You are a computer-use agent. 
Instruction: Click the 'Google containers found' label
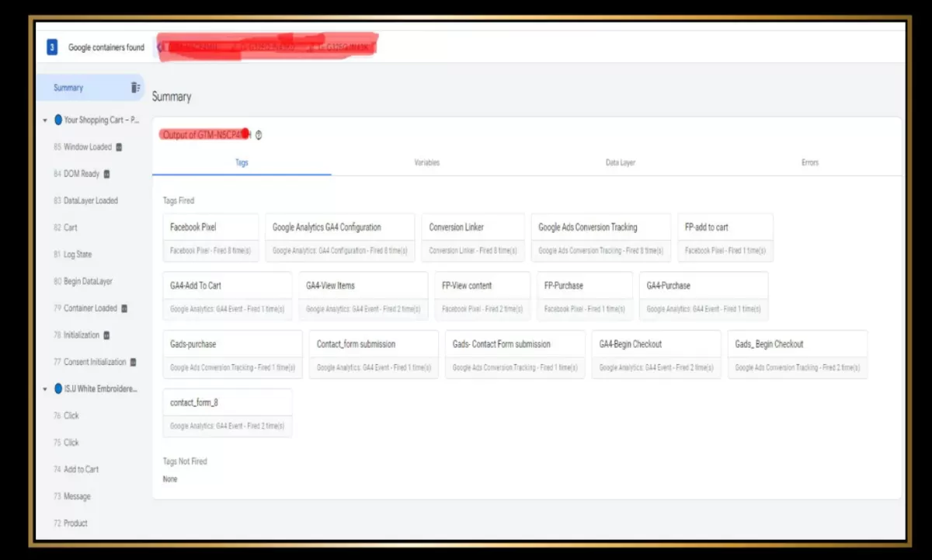click(106, 47)
